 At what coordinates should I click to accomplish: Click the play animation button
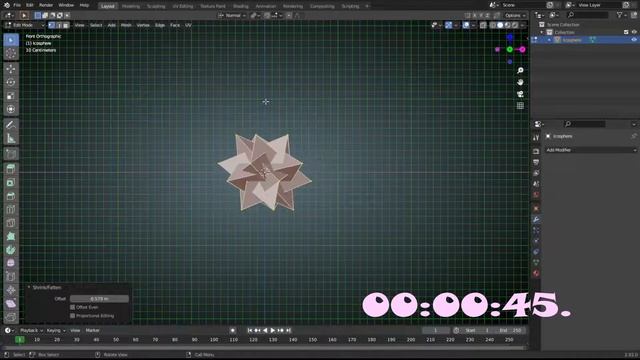273,330
